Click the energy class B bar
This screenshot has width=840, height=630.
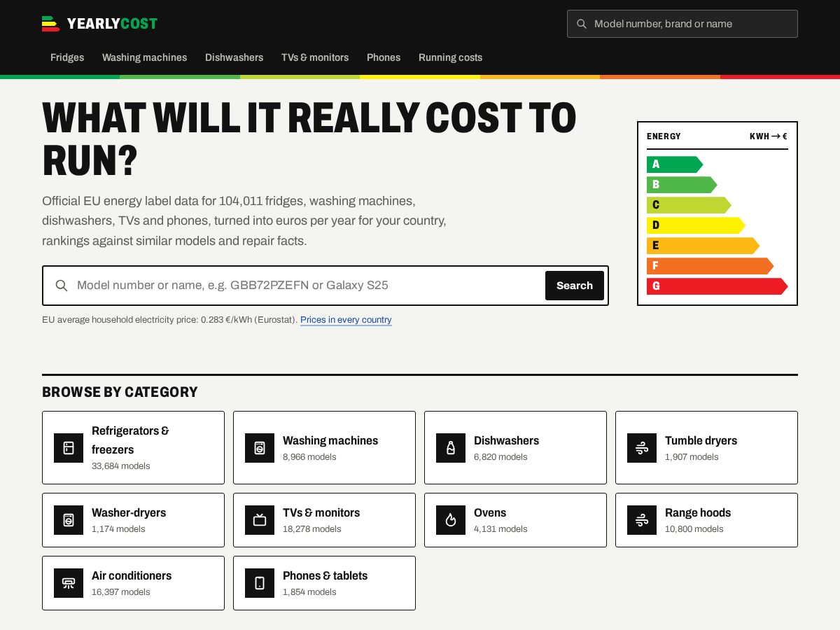pyautogui.click(x=682, y=185)
